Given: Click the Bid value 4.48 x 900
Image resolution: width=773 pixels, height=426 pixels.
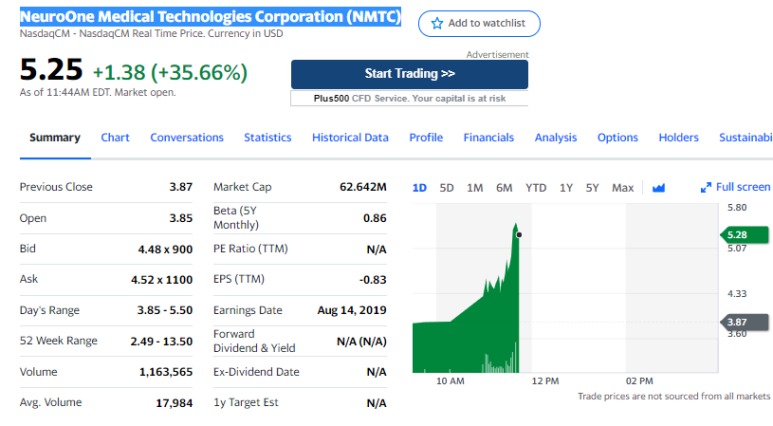Looking at the screenshot, I should [165, 249].
